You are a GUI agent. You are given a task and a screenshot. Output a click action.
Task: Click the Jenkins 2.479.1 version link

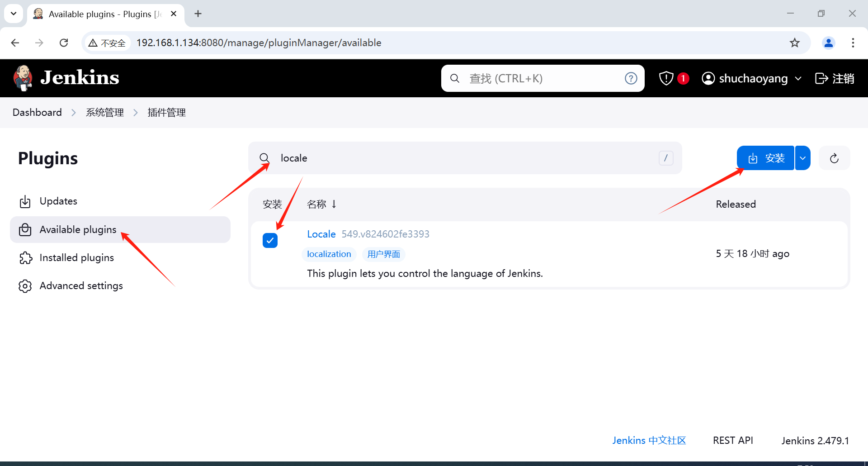coord(815,441)
